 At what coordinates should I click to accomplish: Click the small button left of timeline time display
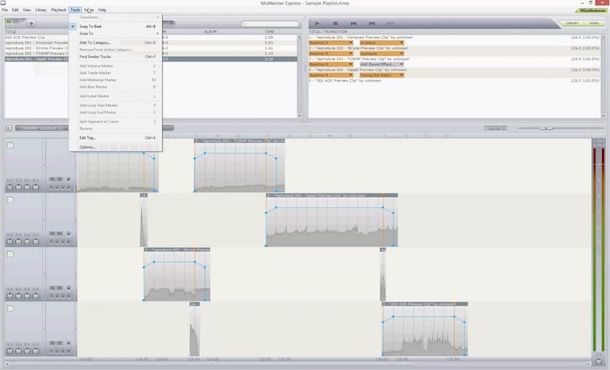[9, 128]
